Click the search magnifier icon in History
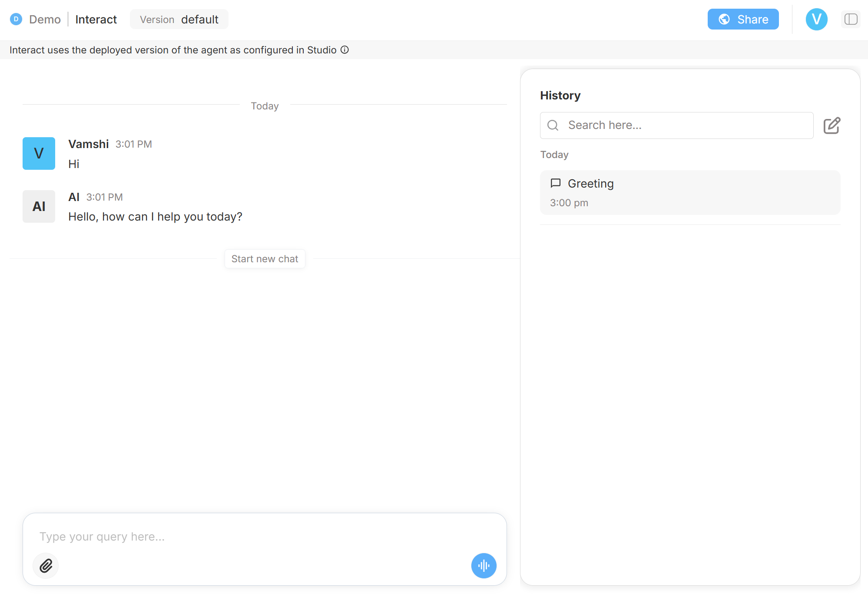Viewport: 868px width, 597px height. 553,125
